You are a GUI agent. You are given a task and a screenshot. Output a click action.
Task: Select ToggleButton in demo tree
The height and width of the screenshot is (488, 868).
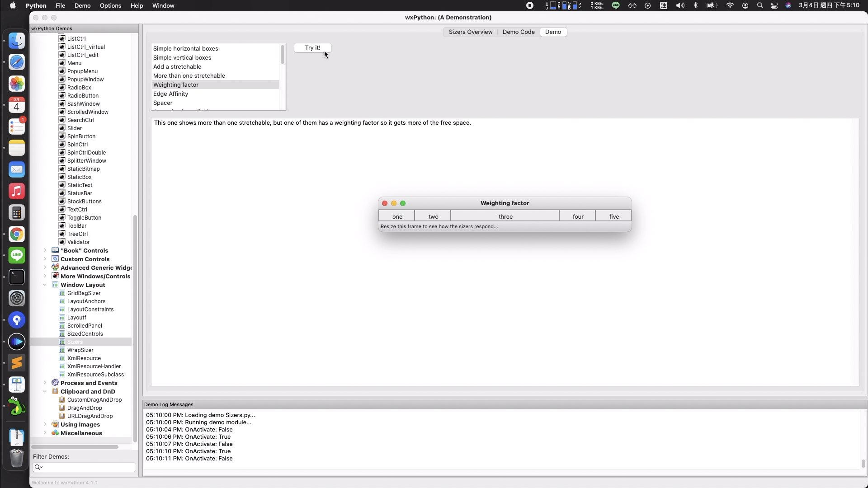pyautogui.click(x=84, y=217)
